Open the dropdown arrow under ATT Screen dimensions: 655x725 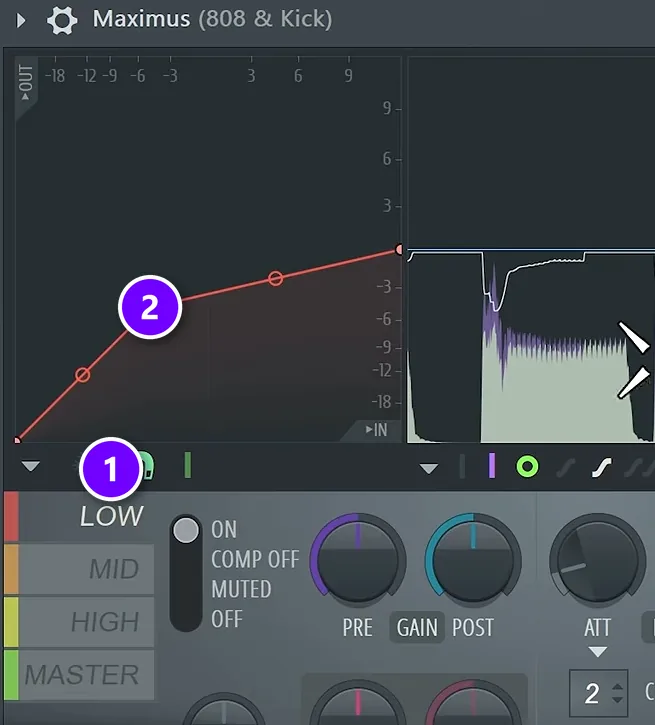point(598,652)
